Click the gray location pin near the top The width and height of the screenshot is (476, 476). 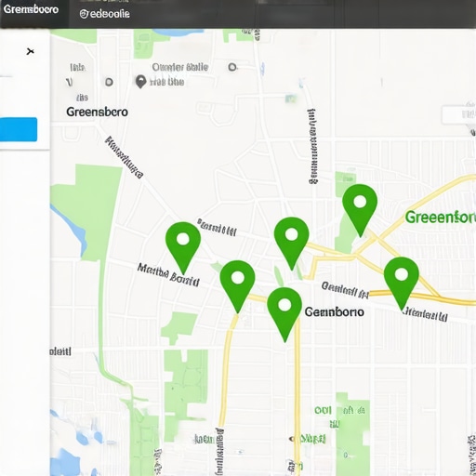pos(140,82)
